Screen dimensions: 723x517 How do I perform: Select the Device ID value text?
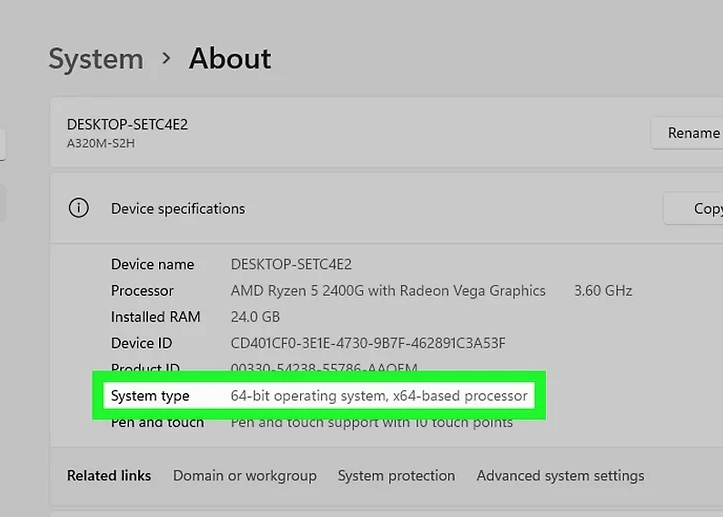coord(368,343)
